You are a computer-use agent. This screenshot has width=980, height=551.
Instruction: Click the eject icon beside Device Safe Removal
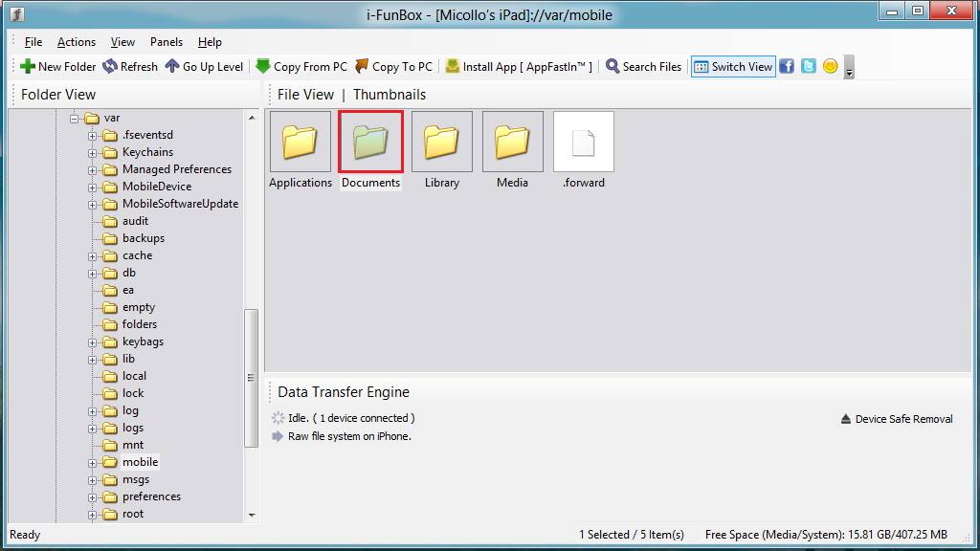pyautogui.click(x=846, y=419)
